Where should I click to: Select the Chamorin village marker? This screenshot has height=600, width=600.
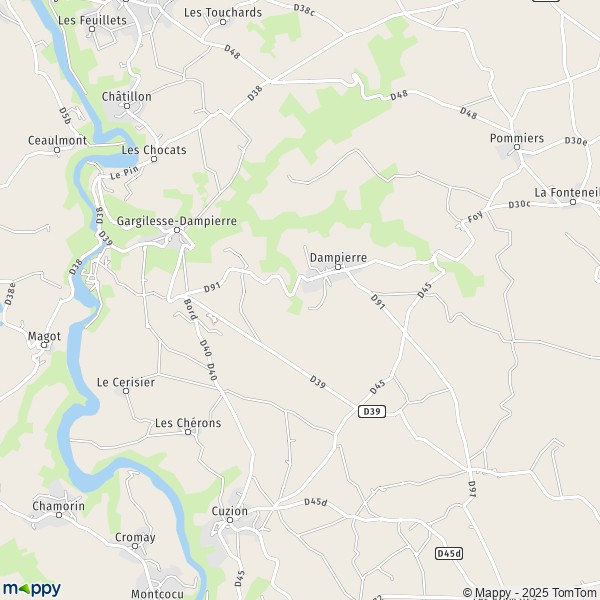59,515
